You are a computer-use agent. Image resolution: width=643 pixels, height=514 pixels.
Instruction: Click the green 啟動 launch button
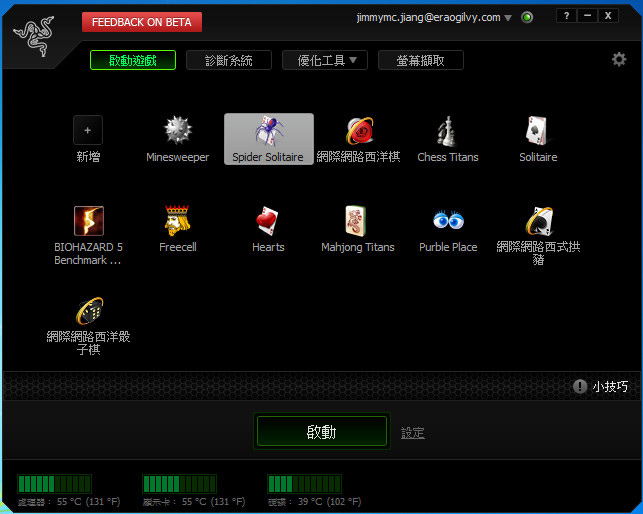(322, 431)
